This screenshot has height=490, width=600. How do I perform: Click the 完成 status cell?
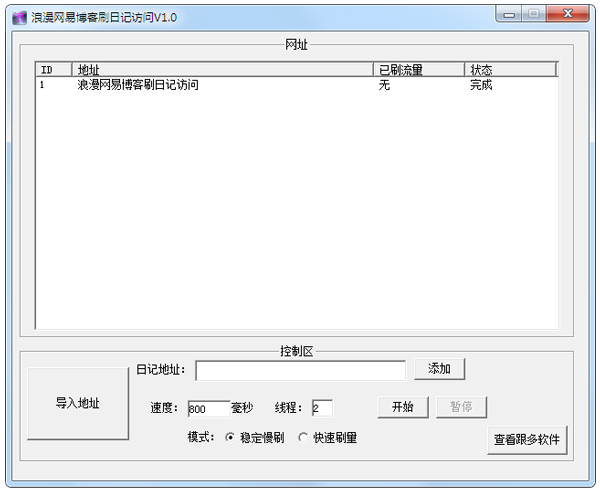tap(481, 85)
